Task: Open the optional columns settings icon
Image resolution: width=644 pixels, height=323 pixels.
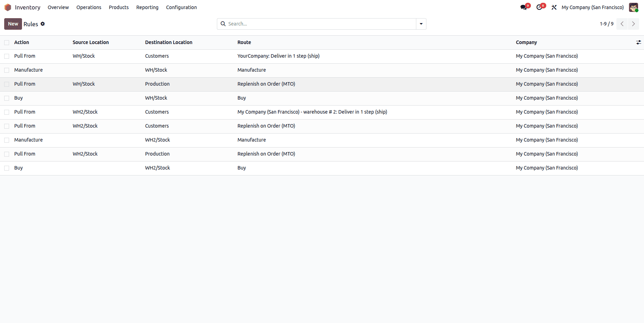Action: click(638, 42)
